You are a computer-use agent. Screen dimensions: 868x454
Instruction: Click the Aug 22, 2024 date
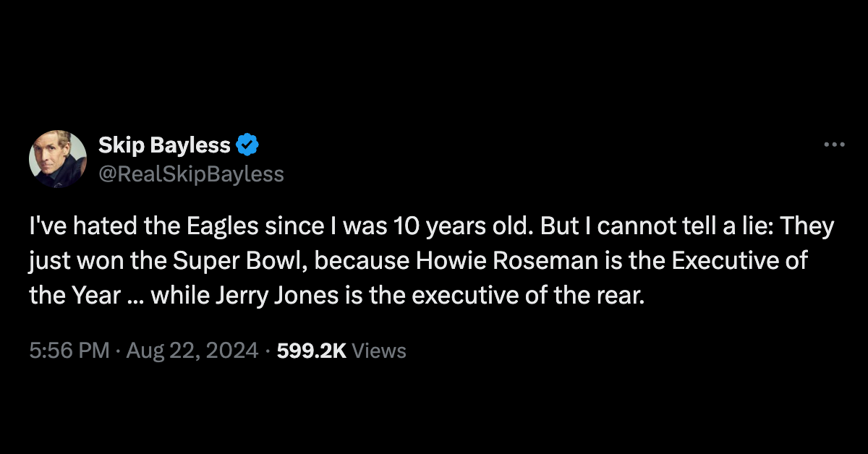tap(192, 351)
